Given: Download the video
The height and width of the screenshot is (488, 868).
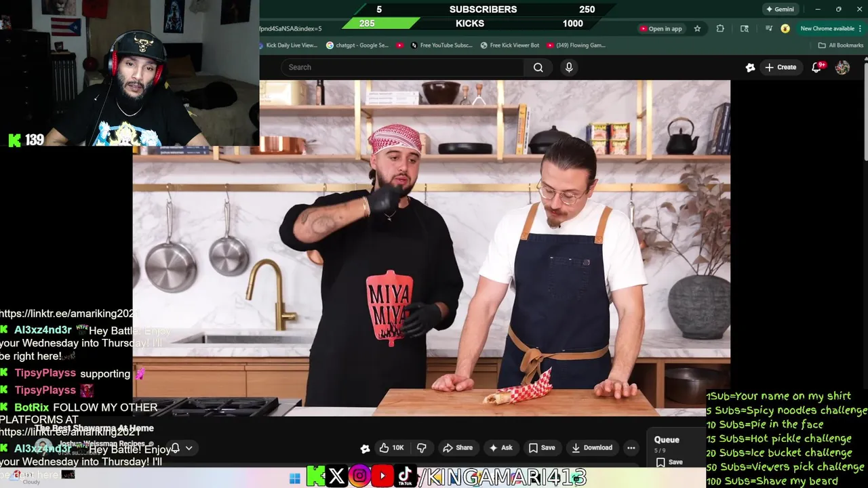Looking at the screenshot, I should [592, 447].
